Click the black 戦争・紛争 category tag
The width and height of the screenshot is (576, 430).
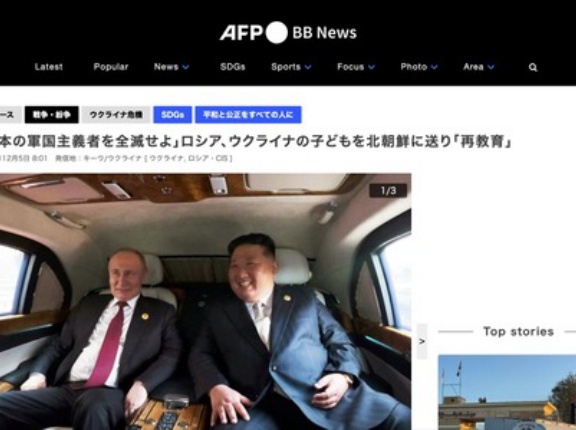coord(51,115)
